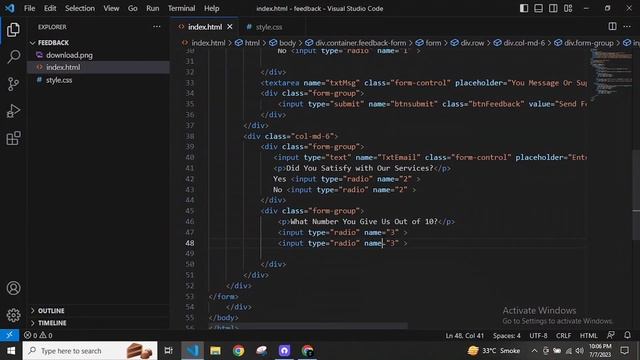
Task: Open Task View on taskbar
Action: tap(168, 351)
